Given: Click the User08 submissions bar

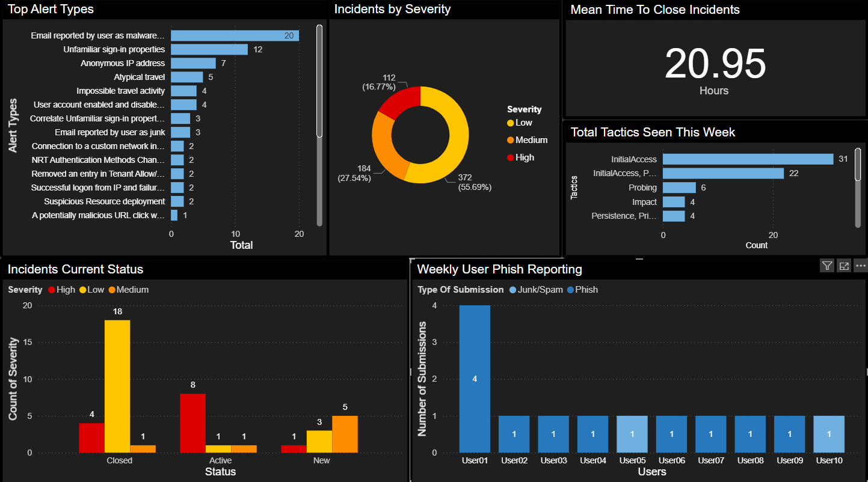Looking at the screenshot, I should [x=750, y=434].
